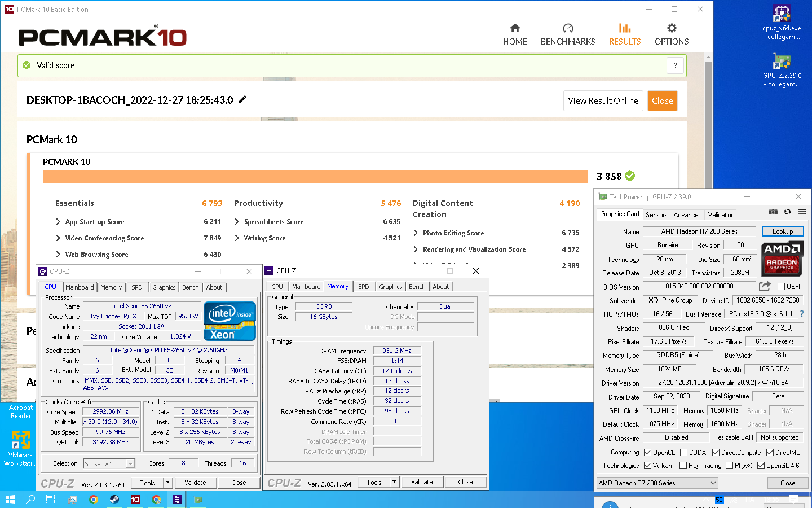The height and width of the screenshot is (508, 812).
Task: Toggle the PhysX checkbox
Action: (x=729, y=465)
